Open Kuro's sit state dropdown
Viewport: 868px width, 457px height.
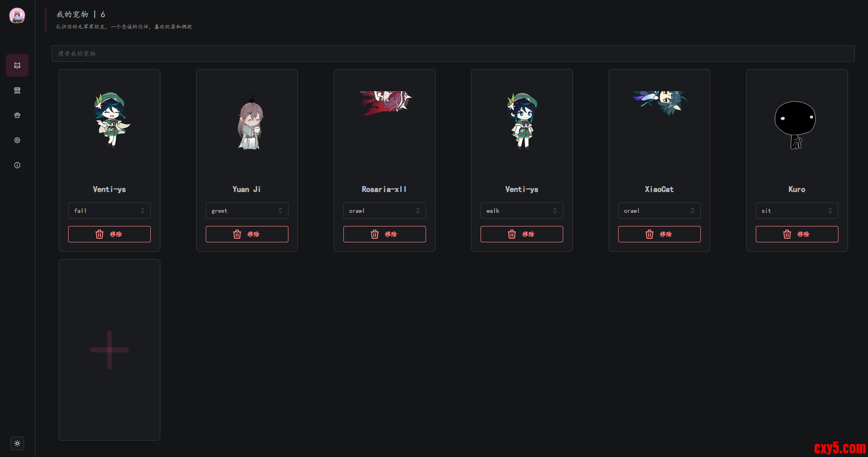click(x=797, y=211)
